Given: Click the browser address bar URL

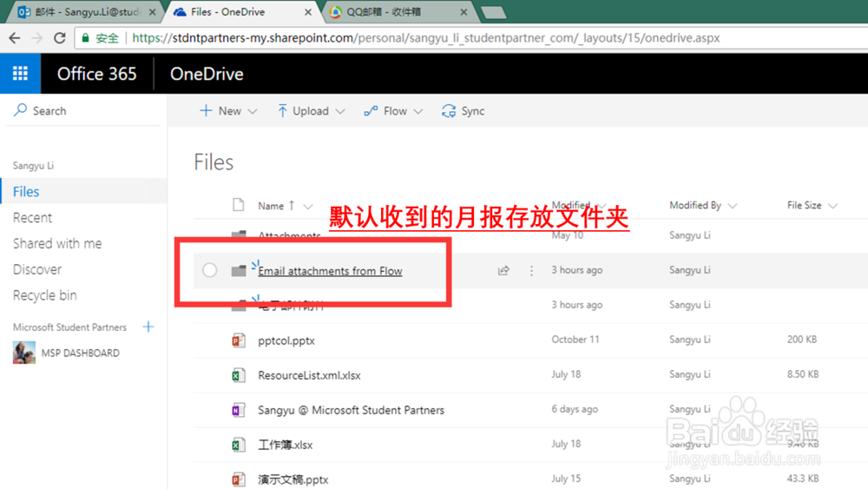Looking at the screenshot, I should pos(426,37).
